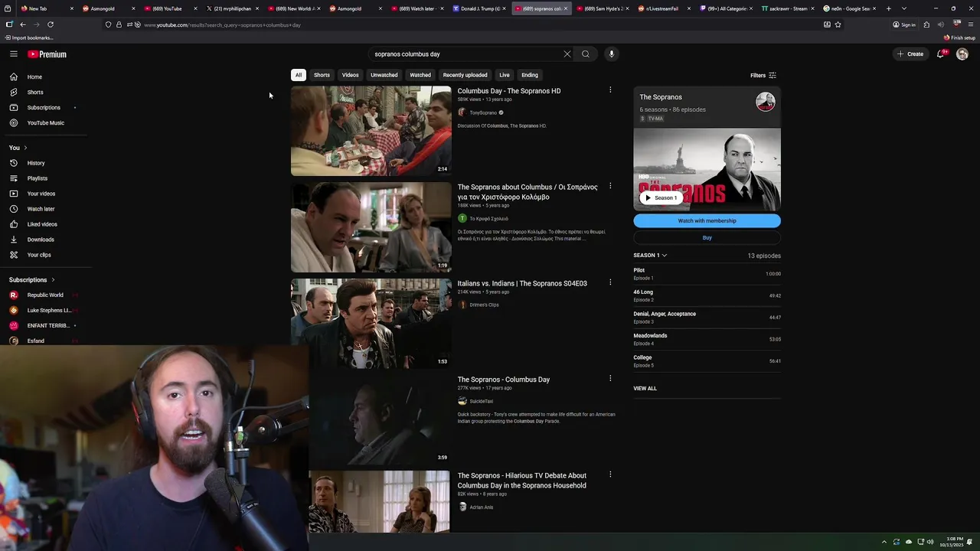980x551 pixels.
Task: Switch to the r/LivestreamFail tab
Action: click(665, 8)
